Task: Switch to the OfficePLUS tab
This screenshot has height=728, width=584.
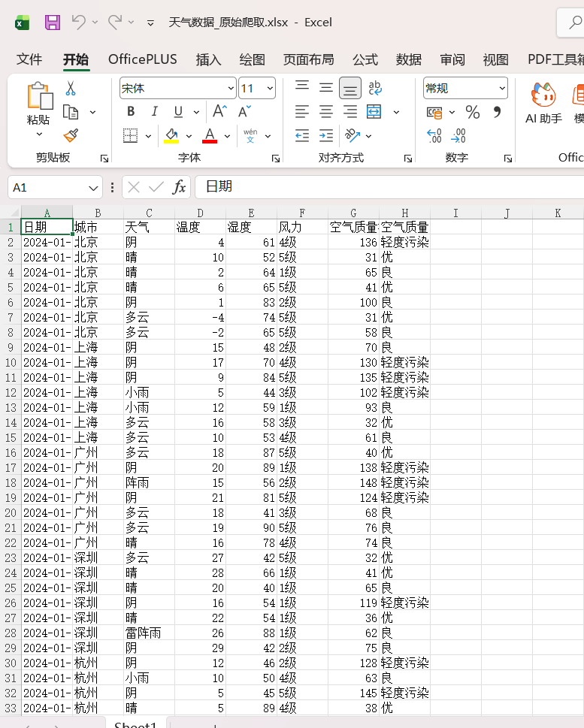Action: pos(143,59)
